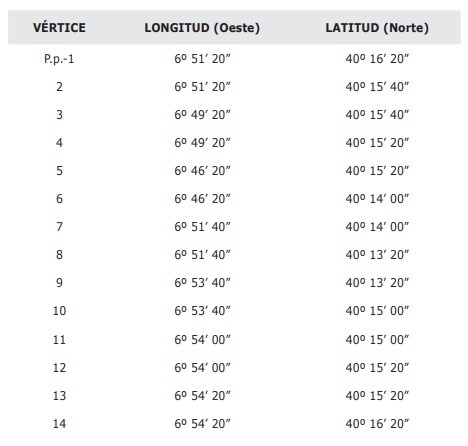Select vertex number 7 cell
This screenshot has height=446, width=468.
59,227
